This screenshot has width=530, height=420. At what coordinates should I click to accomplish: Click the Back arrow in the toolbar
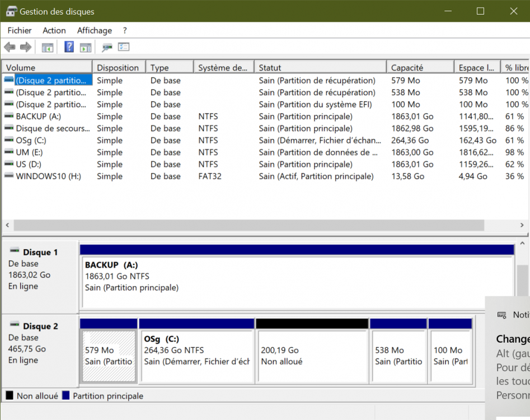tap(10, 48)
